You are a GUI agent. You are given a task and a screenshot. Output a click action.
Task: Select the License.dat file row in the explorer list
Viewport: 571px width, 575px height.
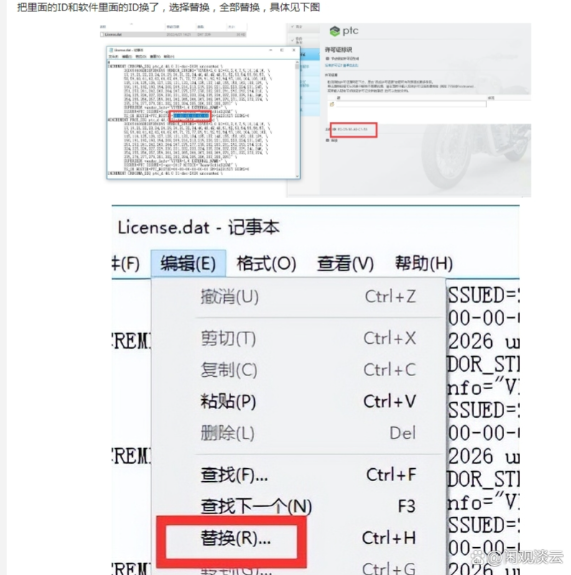click(x=173, y=34)
